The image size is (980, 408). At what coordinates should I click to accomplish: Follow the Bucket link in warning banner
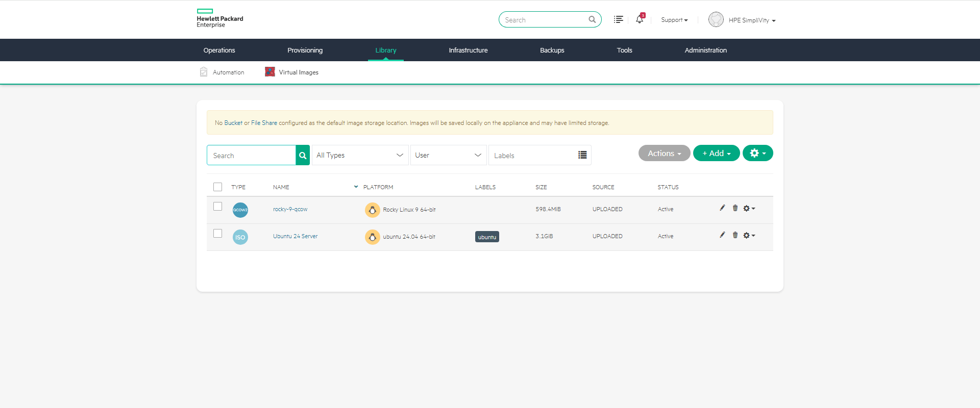coord(233,123)
